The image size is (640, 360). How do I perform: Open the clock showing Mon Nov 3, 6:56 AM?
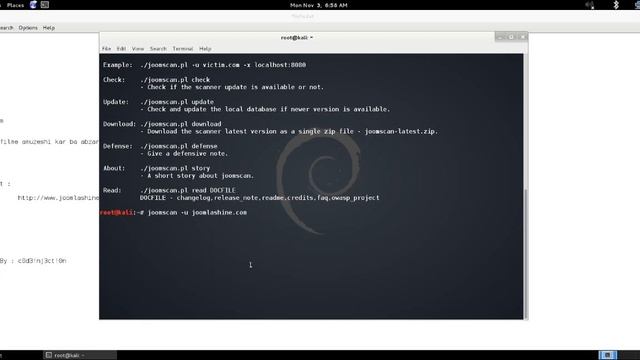coord(318,5)
